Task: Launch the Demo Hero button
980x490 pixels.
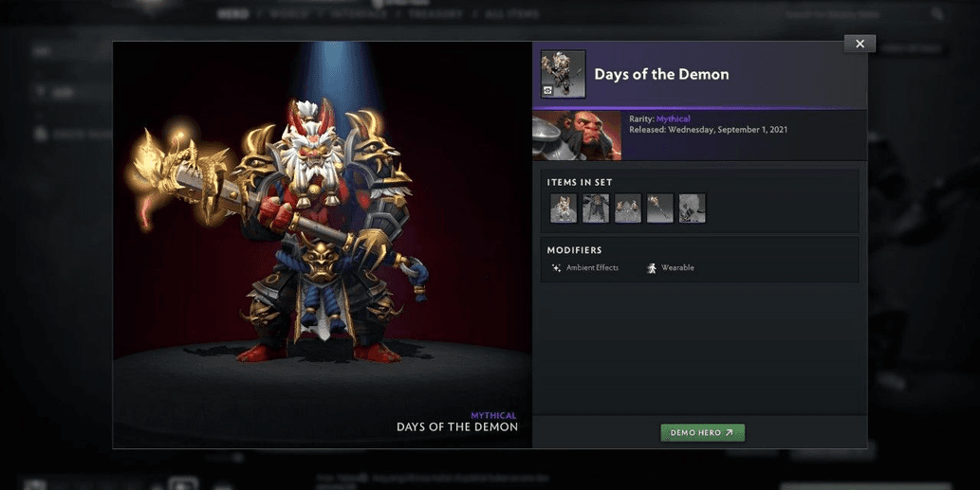Action: [702, 432]
